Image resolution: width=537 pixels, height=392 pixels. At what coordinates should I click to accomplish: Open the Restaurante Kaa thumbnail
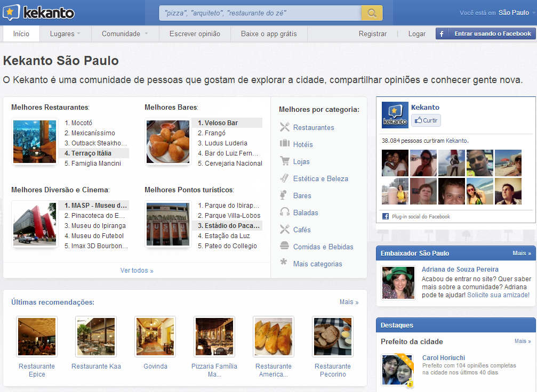point(96,337)
